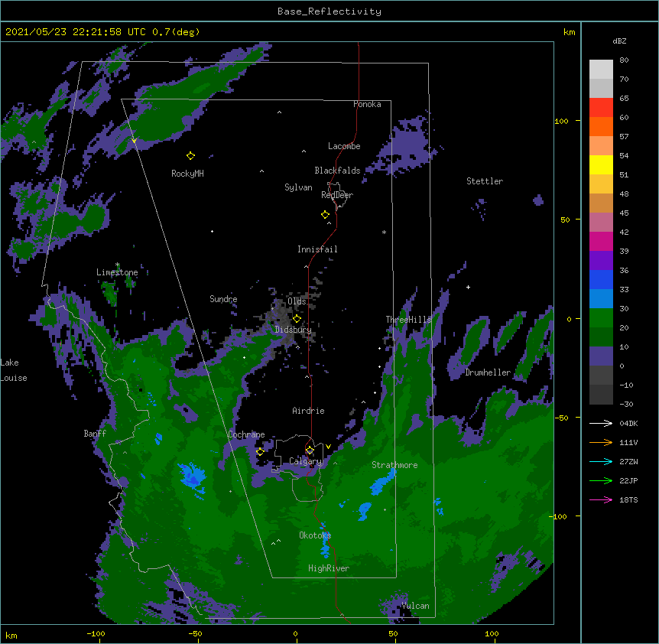Select the yellow diamond marker above RockyMH
This screenshot has width=659, height=644.
coord(190,156)
